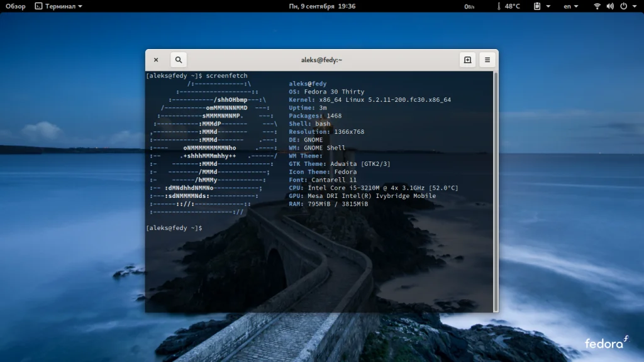
Task: Click the power icon in top bar
Action: point(623,6)
